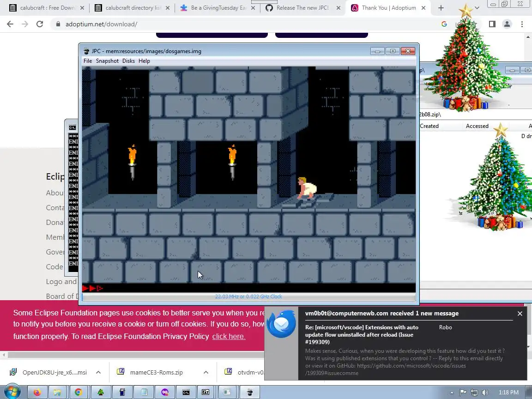Click the 7-Zip taskbar icon

206,392
